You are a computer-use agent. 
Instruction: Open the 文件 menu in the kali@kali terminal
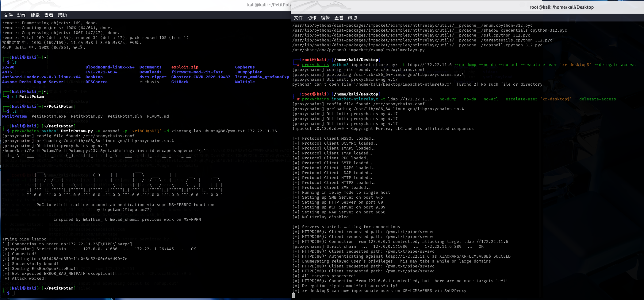click(x=8, y=15)
